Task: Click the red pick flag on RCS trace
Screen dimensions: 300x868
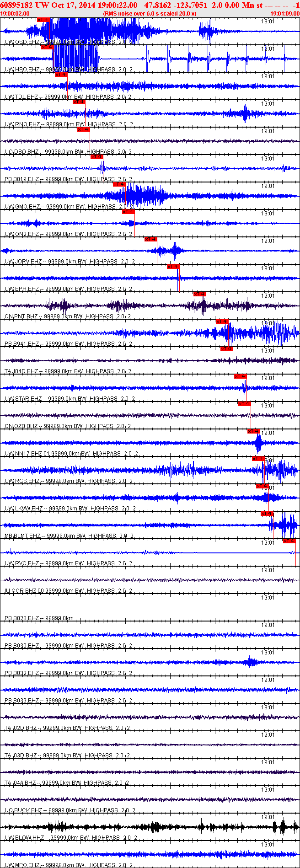Action: [258, 459]
